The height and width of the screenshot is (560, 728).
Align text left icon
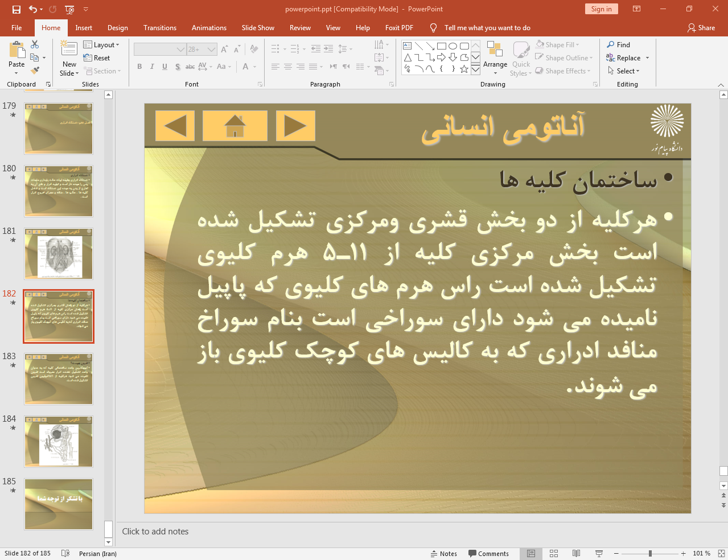[x=275, y=67]
